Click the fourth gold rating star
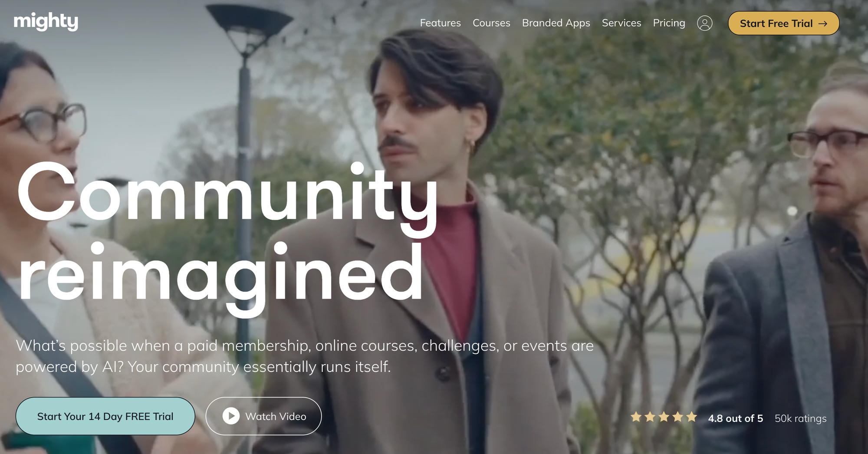 pos(678,417)
